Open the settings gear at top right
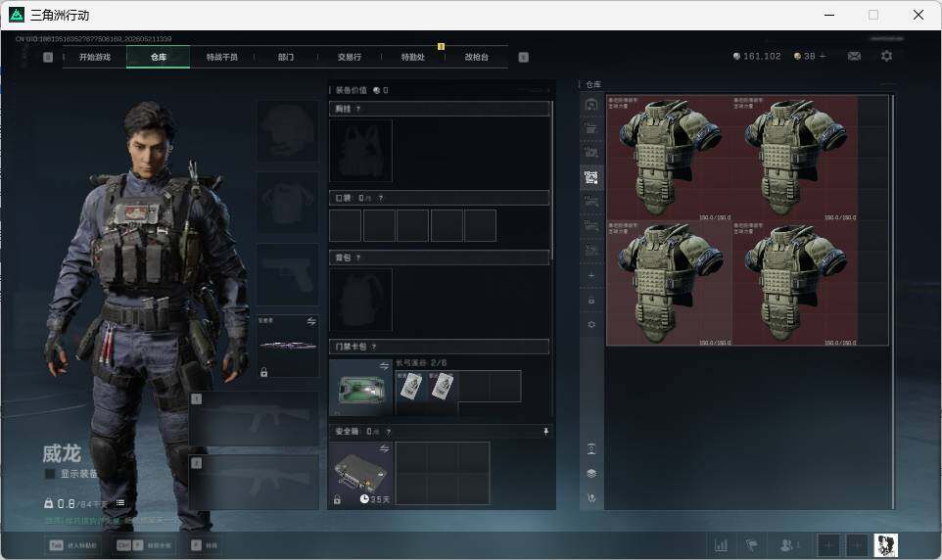942x560 pixels. [887, 56]
